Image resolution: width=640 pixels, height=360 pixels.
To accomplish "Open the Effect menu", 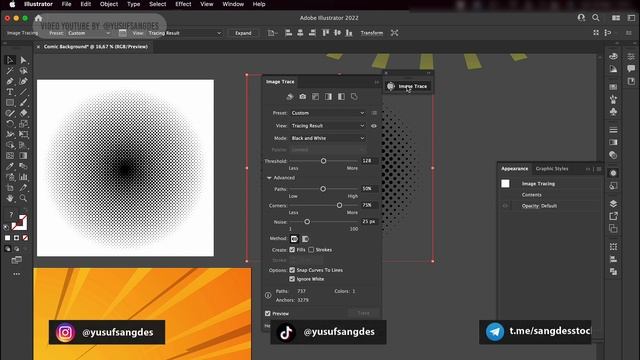I will tap(183, 4).
